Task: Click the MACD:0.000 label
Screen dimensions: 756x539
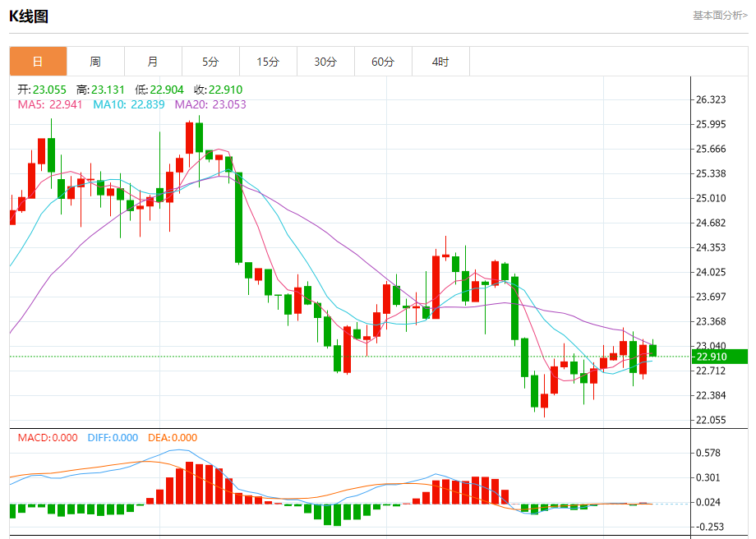Action: [x=48, y=438]
